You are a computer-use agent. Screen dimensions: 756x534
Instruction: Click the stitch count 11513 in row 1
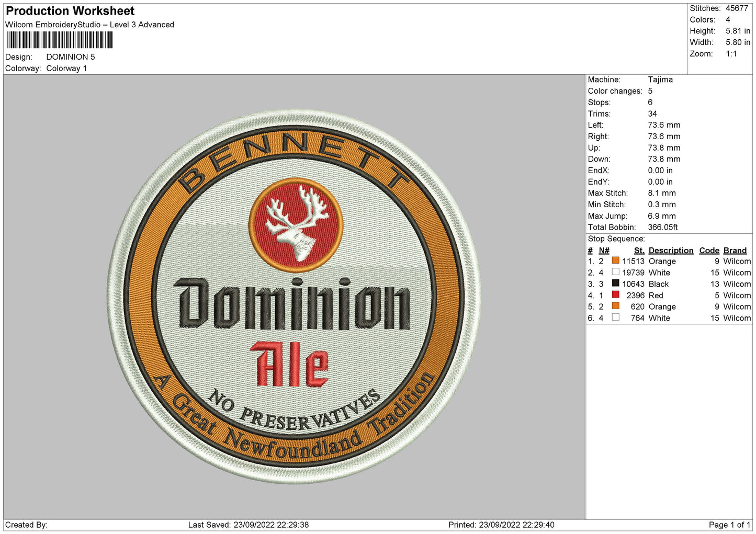(x=633, y=261)
